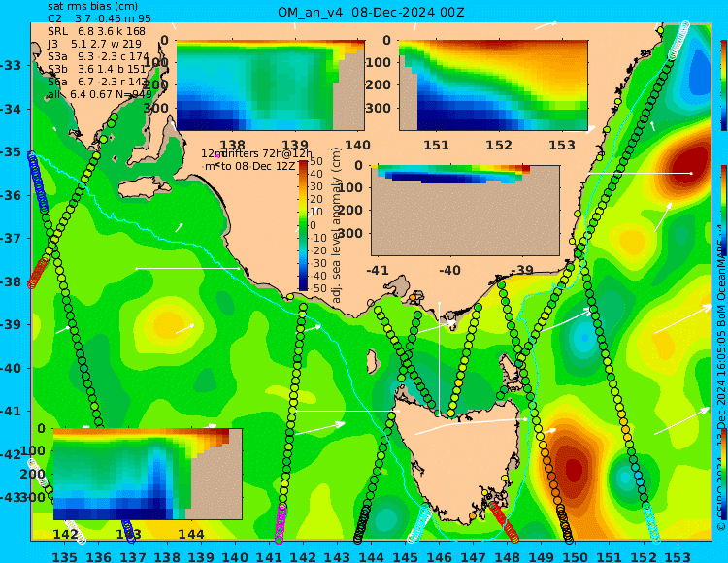Select the "all 6.4 0.67 N=949" summary row
Viewport: 728px width, 563px height.
[x=99, y=95]
